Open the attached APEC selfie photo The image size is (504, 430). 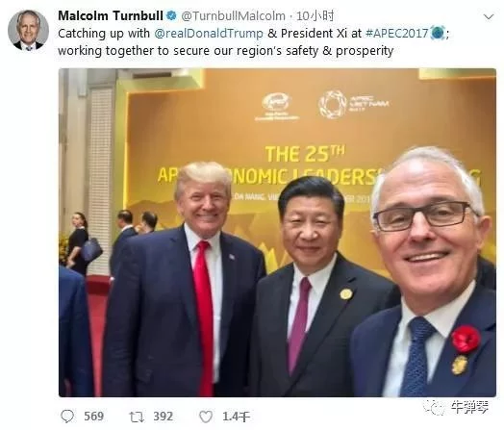tap(277, 233)
